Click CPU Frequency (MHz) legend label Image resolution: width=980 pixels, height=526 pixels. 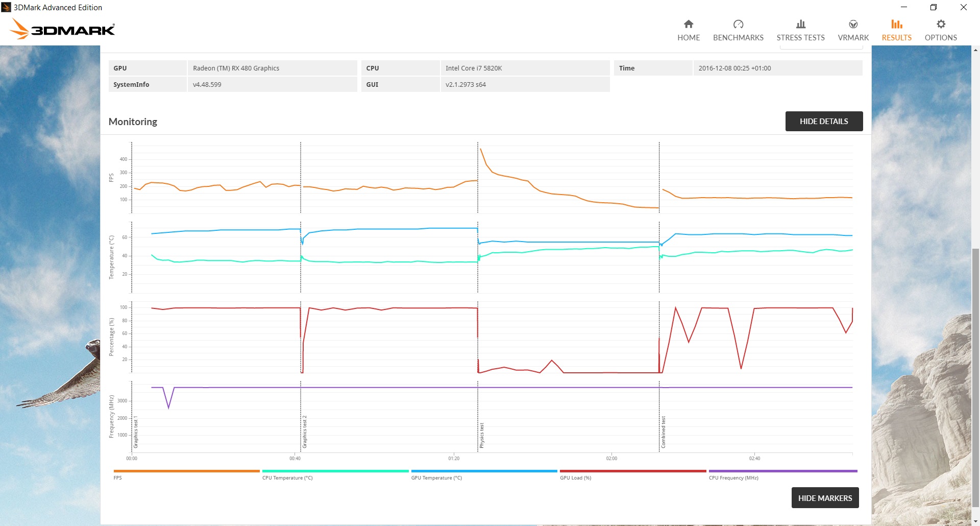[733, 478]
